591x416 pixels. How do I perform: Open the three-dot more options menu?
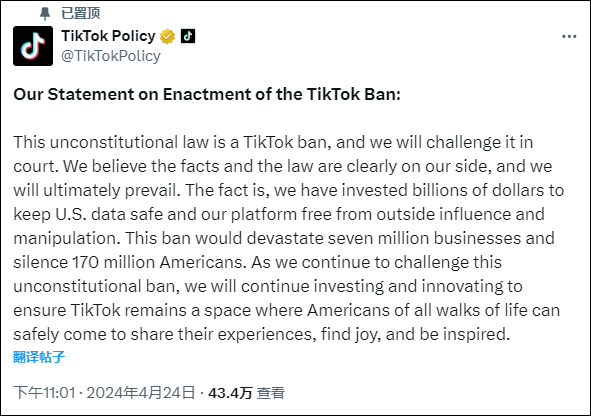pyautogui.click(x=569, y=37)
